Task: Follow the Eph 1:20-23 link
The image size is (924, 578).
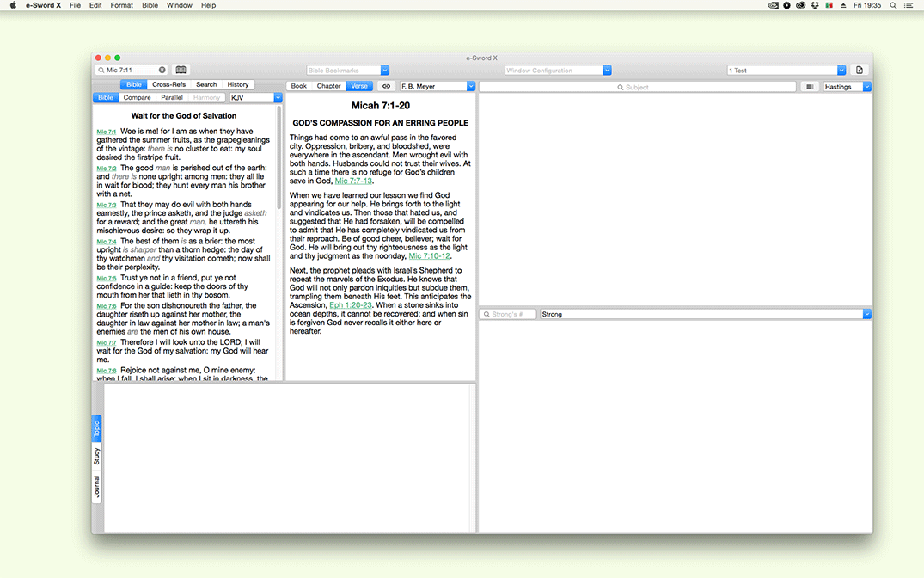Action: [351, 305]
